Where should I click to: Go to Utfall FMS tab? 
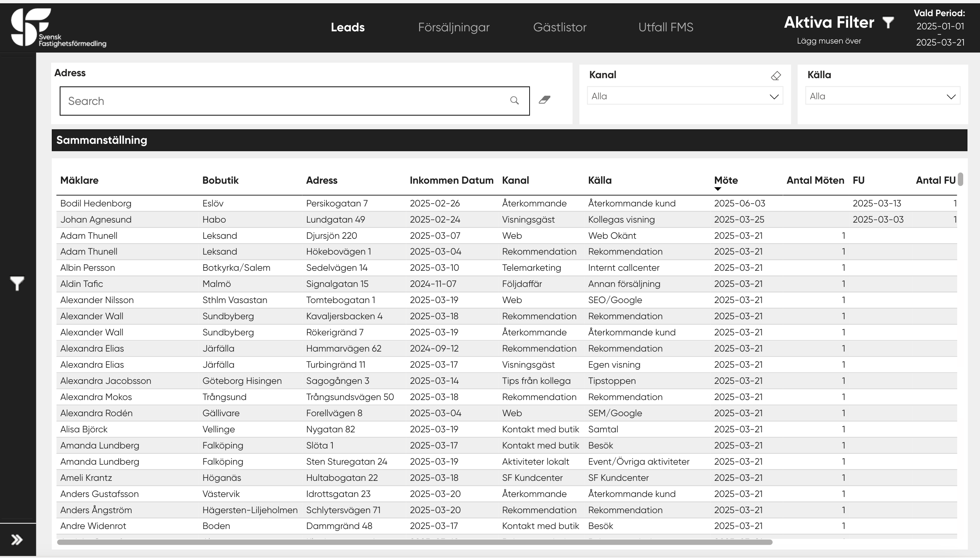pos(665,27)
